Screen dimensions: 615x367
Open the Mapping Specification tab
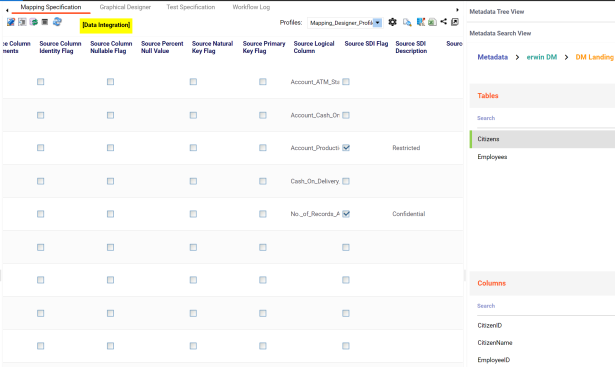(51, 7)
